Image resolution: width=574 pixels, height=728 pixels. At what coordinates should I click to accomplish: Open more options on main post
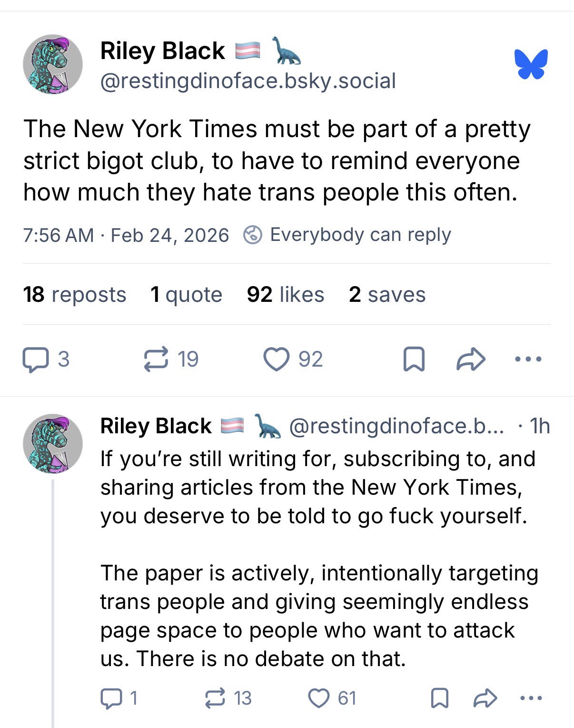[528, 359]
